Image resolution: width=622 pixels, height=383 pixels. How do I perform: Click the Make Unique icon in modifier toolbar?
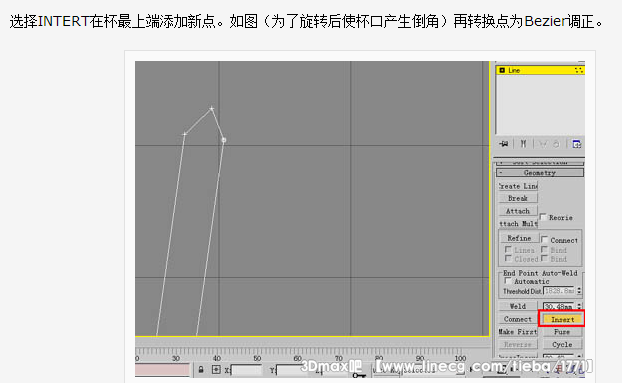click(x=542, y=144)
